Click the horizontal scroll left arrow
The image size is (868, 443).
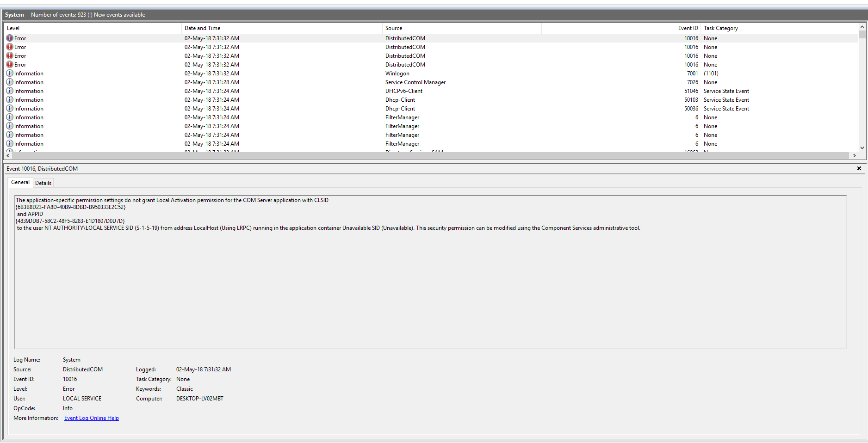pyautogui.click(x=8, y=156)
